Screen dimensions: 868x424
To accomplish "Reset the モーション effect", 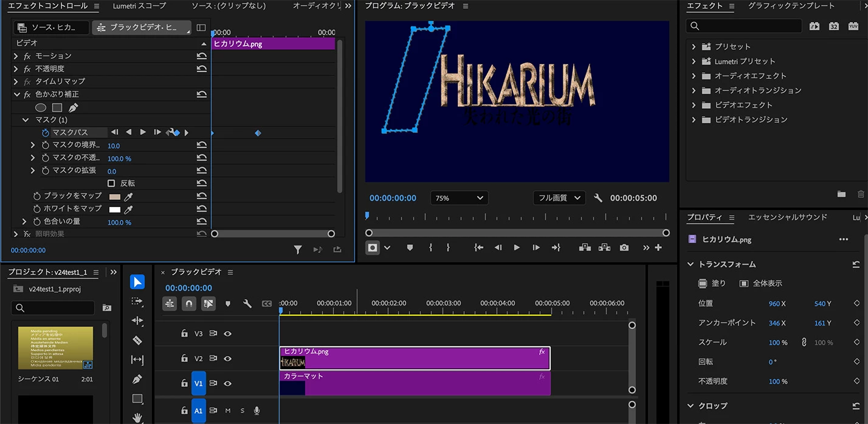I will coord(201,56).
